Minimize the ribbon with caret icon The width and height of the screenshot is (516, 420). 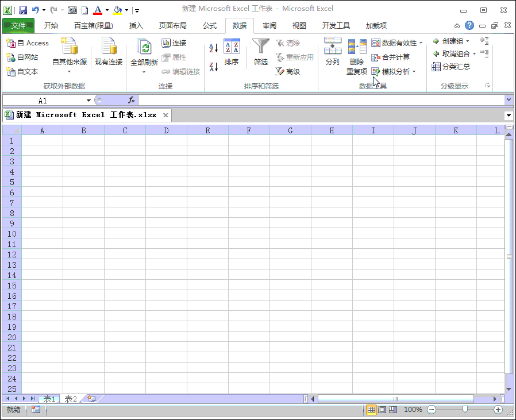point(457,26)
